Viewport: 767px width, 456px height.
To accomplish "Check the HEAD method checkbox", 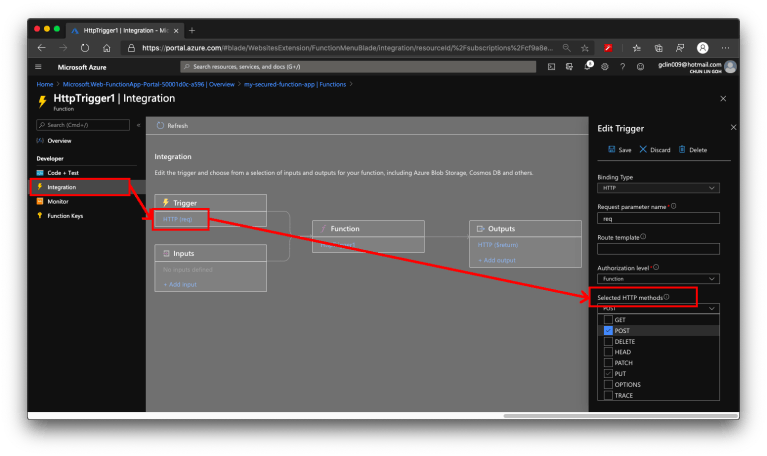I will point(608,352).
